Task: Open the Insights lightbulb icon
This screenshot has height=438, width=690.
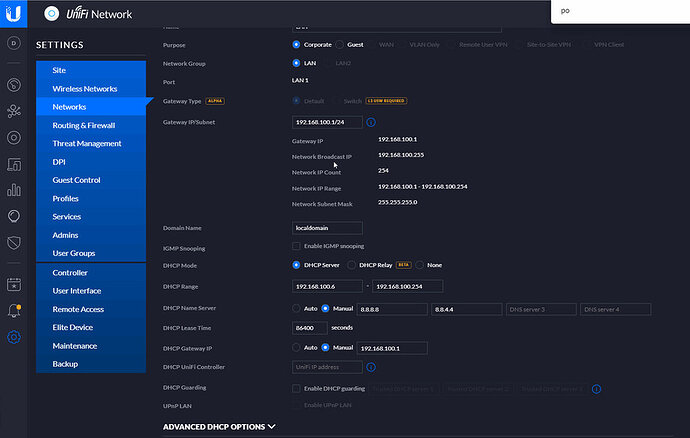Action: tap(14, 216)
